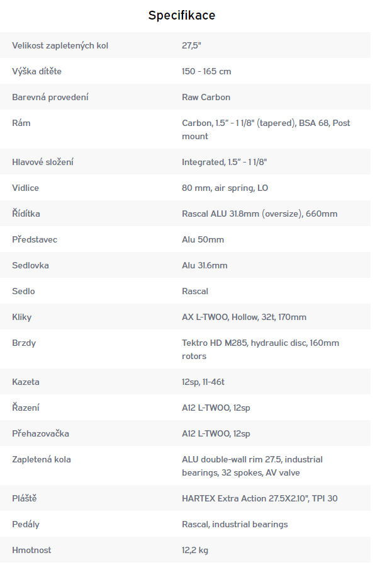Select the Řídítka handlebar value
Screen dimensions: 392x572
tap(260, 214)
